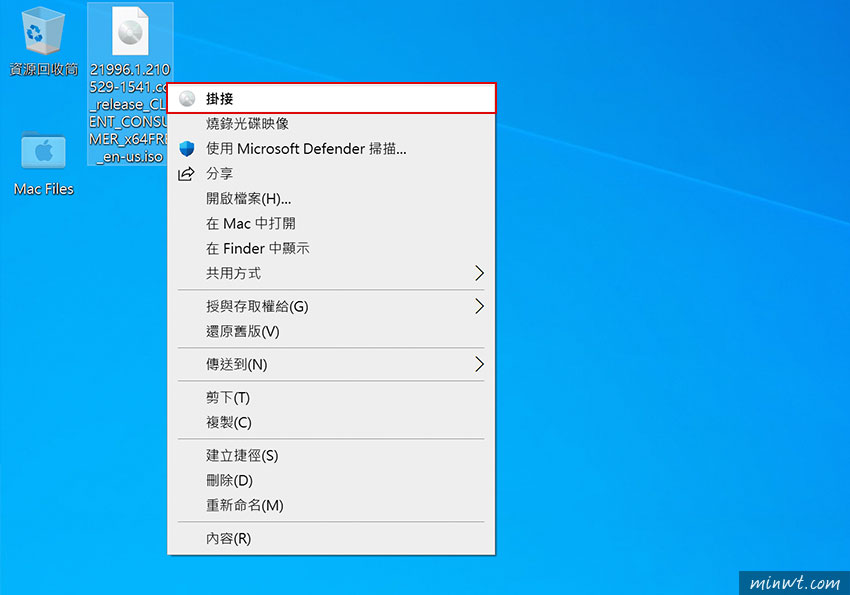Choose 開啟檔案(H)... menu entry
Viewport: 850px width, 595px height.
[x=331, y=198]
